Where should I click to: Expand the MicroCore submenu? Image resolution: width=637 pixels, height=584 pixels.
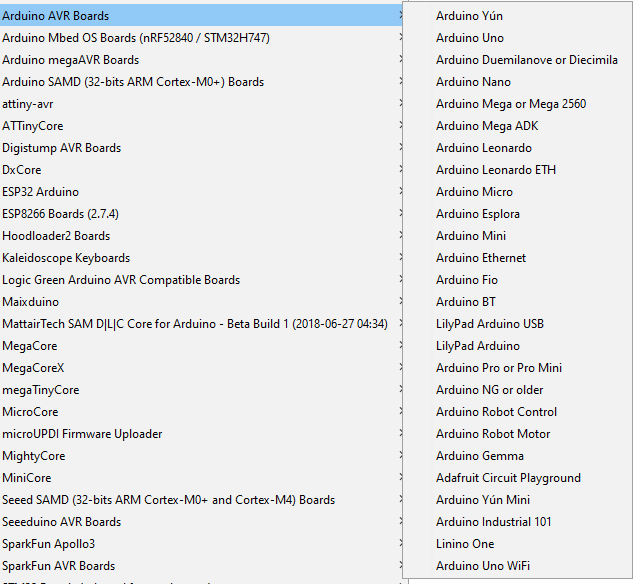(202, 411)
